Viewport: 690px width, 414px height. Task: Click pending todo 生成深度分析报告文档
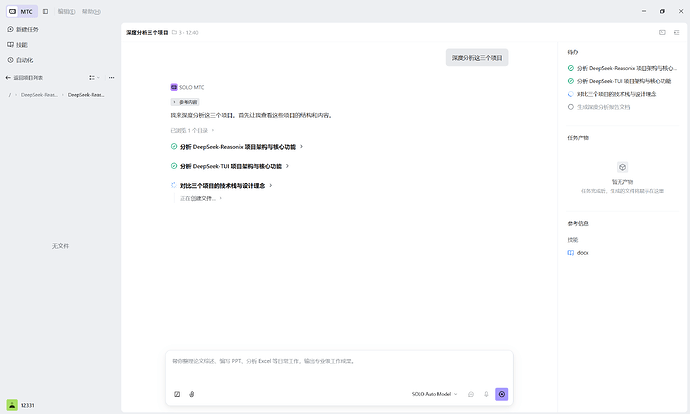pyautogui.click(x=599, y=107)
